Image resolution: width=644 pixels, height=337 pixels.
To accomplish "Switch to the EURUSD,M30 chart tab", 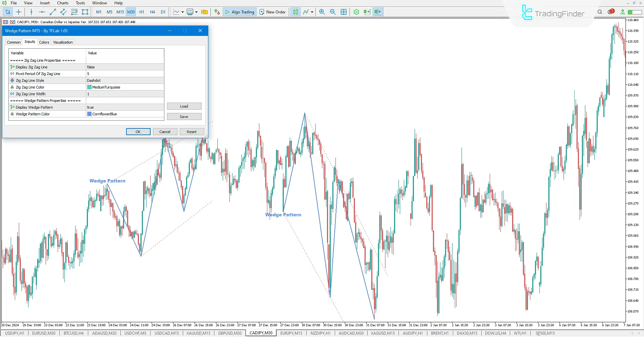I will (44, 333).
